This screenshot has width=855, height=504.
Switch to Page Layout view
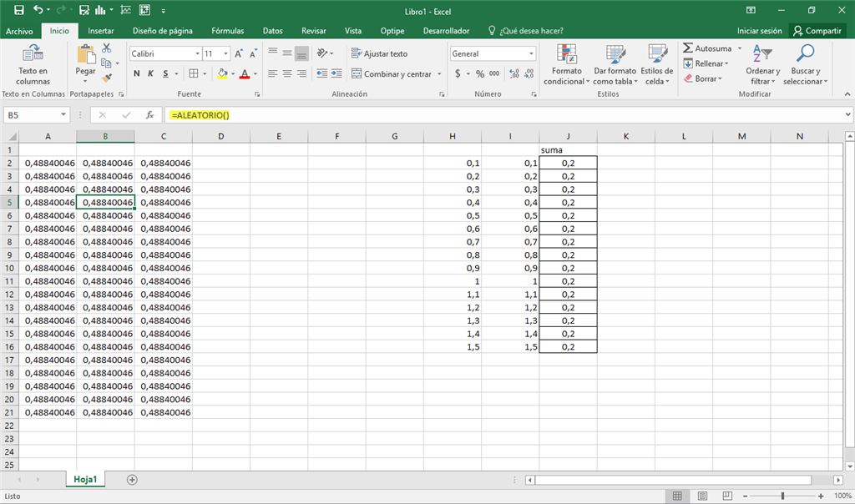click(702, 496)
